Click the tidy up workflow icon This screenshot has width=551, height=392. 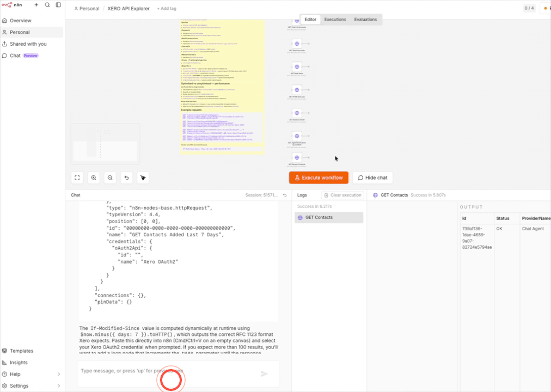[143, 177]
